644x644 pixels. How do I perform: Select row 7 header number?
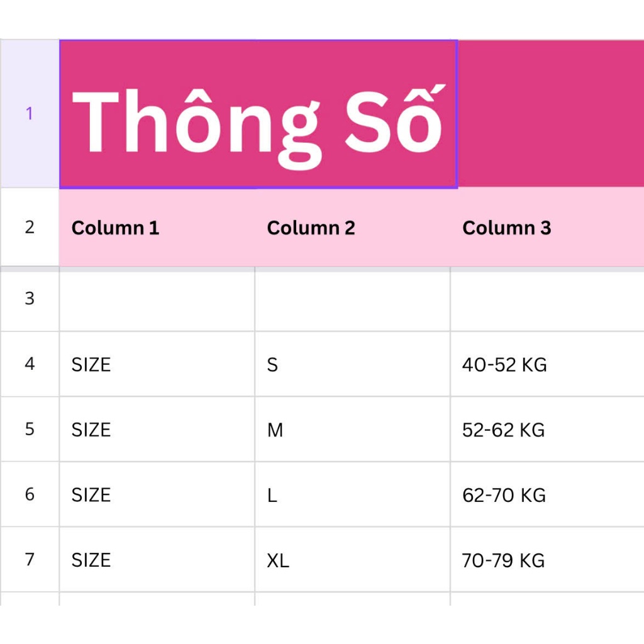tap(29, 559)
